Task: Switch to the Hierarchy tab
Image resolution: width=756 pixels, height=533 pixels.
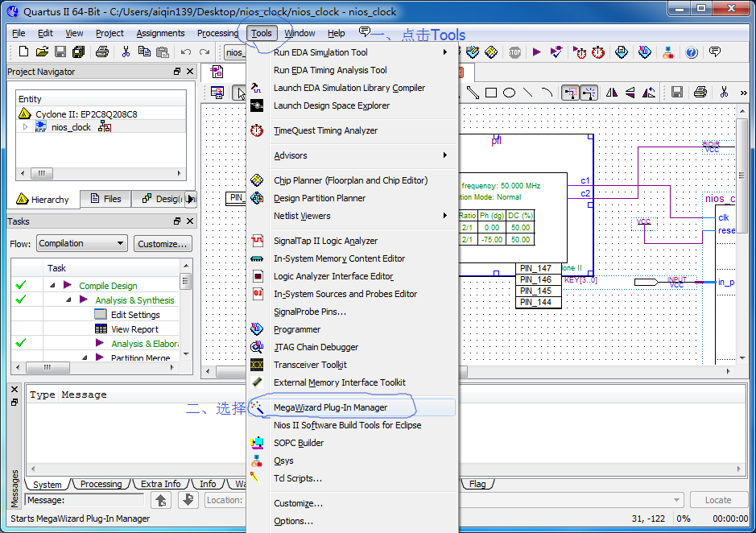Action: pyautogui.click(x=43, y=199)
